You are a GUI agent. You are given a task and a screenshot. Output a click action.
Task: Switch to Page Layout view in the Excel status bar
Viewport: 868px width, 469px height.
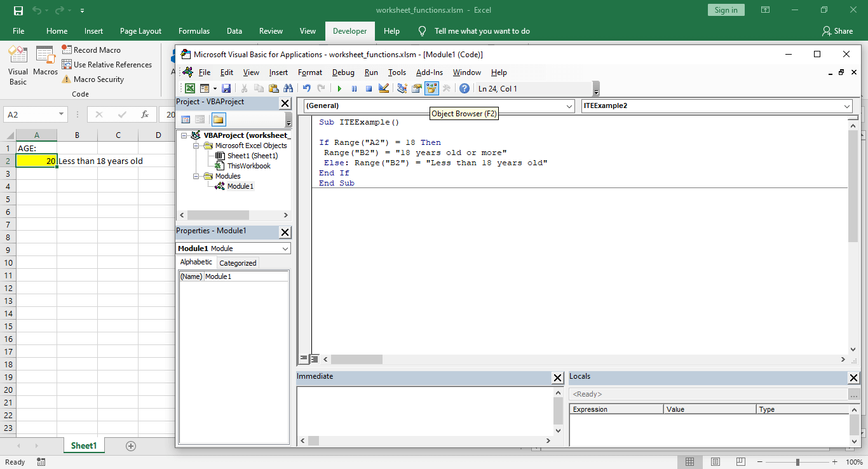click(715, 462)
